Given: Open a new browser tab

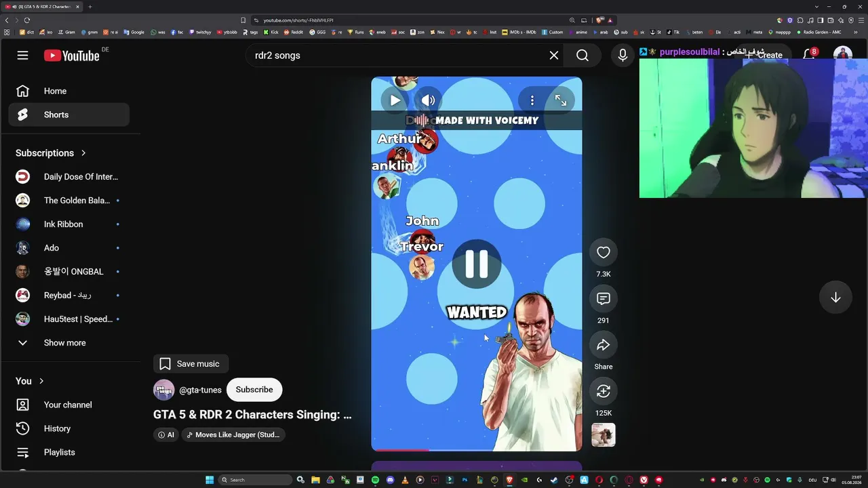Looking at the screenshot, I should coord(90,7).
